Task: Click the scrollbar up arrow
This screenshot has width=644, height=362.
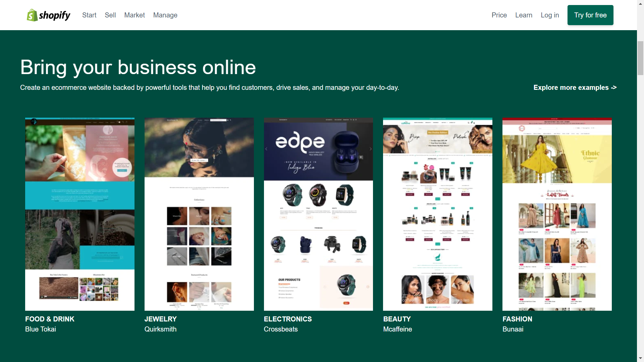Action: coord(640,3)
